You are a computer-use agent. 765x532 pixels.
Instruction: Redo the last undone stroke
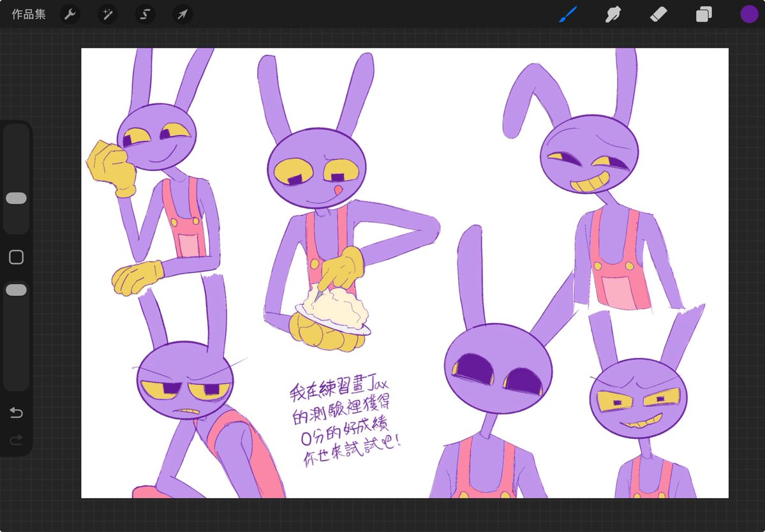tap(16, 440)
